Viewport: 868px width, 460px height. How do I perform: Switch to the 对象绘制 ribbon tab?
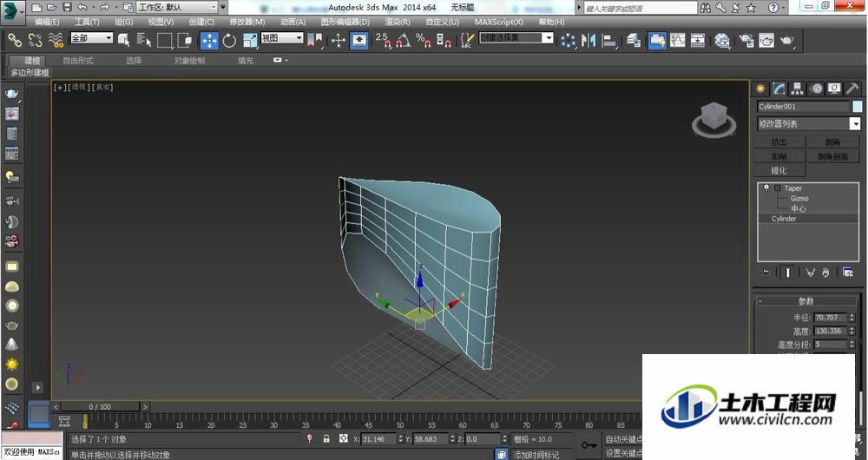pyautogui.click(x=189, y=61)
